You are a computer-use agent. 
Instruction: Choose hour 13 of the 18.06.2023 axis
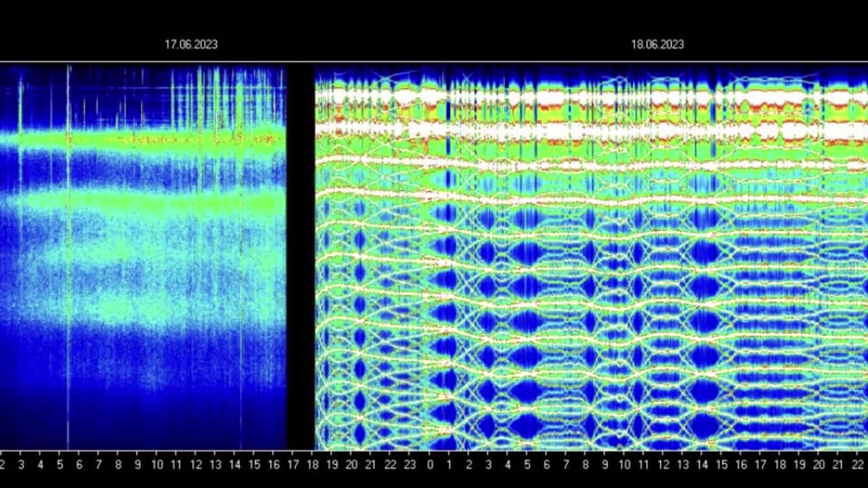pyautogui.click(x=683, y=465)
